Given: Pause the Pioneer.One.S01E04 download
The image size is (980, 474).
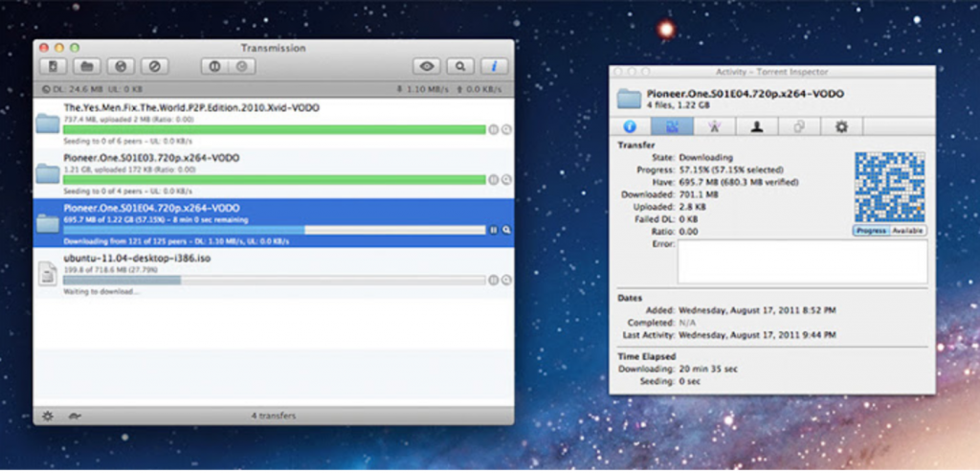Looking at the screenshot, I should point(493,230).
